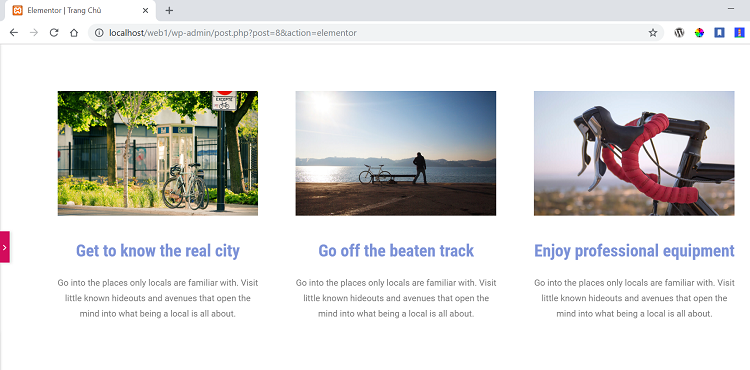
Task: Reload the page with refresh icon
Action: [x=54, y=33]
